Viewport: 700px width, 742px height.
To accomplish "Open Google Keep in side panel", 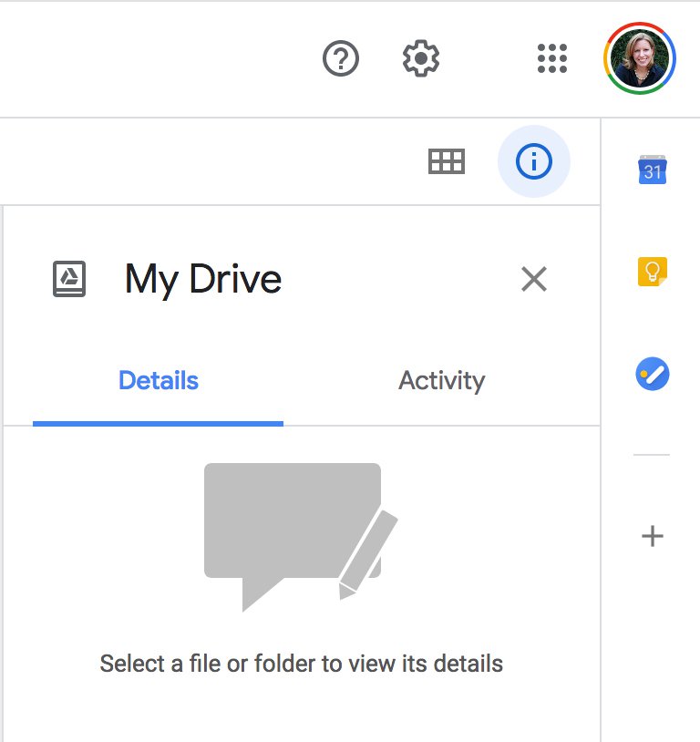I will (x=653, y=272).
